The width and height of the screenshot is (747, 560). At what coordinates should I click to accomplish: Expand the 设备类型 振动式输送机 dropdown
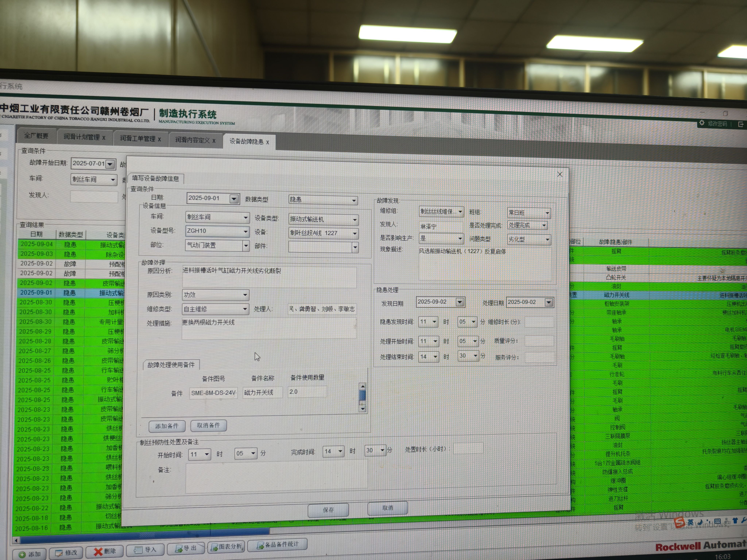click(x=355, y=220)
